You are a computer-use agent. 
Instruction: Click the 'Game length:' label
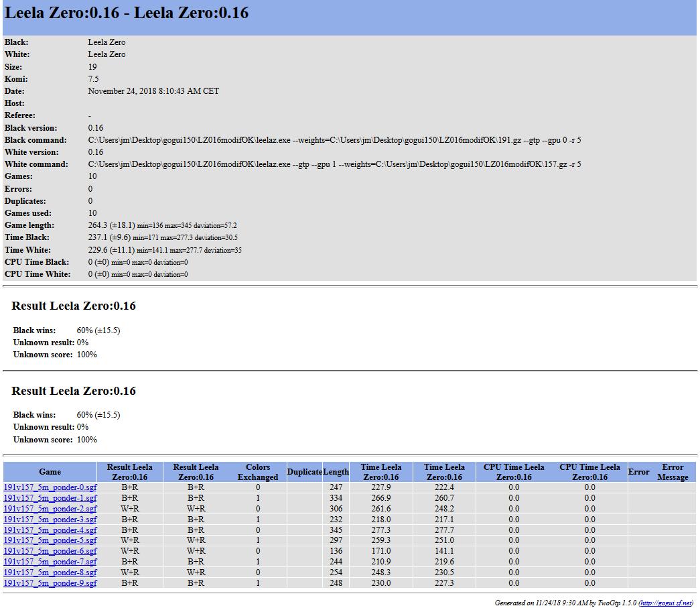point(29,225)
